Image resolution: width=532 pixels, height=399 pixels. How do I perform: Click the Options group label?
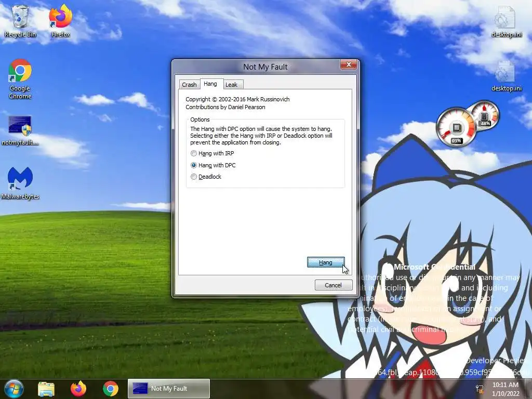tap(200, 119)
